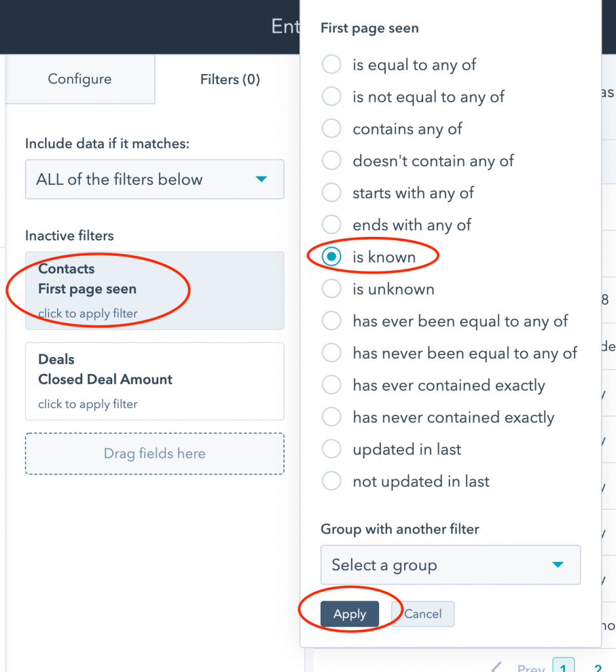616x672 pixels.
Task: Click the Apply button
Action: click(x=350, y=614)
